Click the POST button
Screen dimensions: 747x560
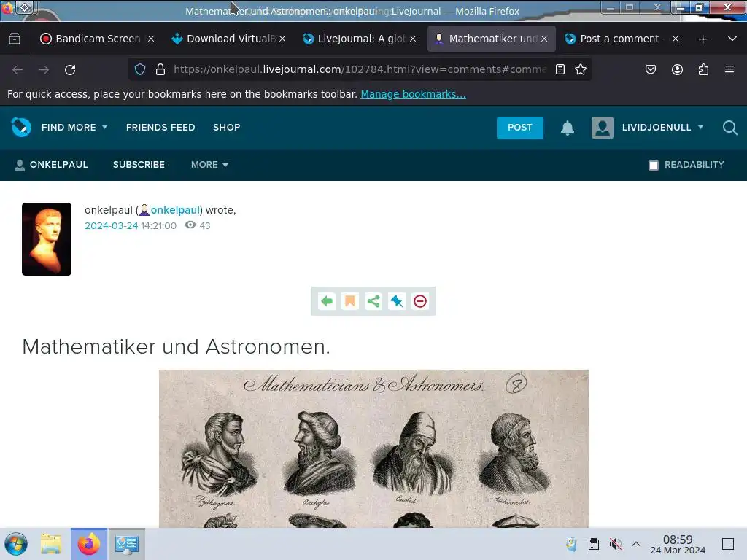pyautogui.click(x=519, y=128)
